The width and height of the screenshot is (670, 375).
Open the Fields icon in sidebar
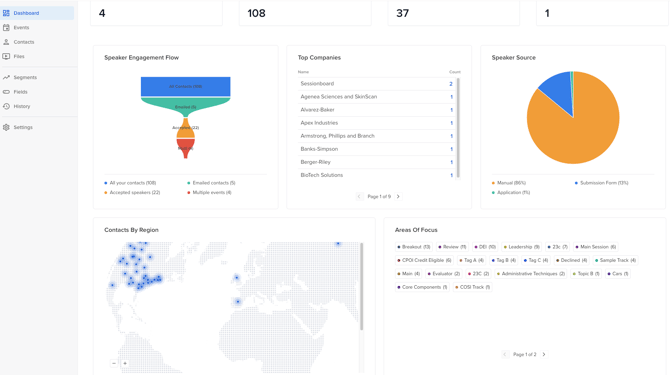[6, 92]
